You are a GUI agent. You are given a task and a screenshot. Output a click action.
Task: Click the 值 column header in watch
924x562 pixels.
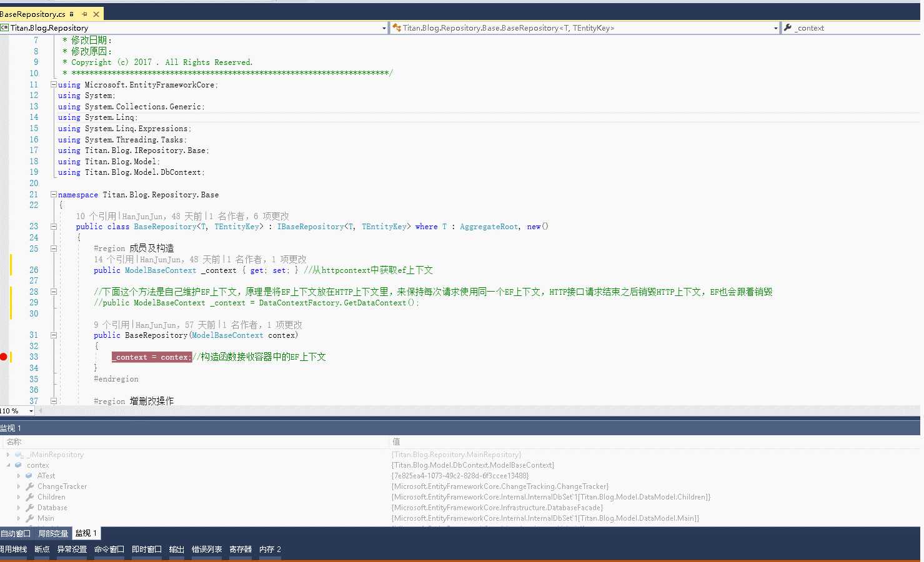[x=396, y=441]
